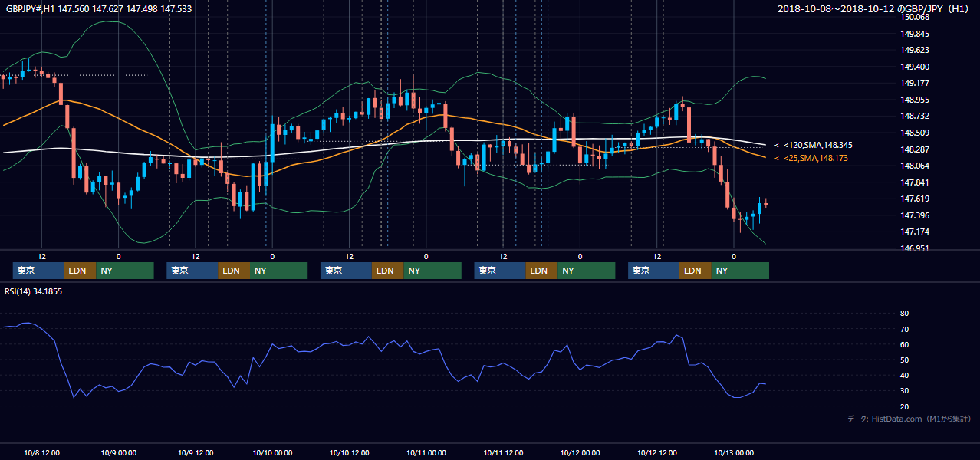Click the 10/12 00:00 date label
980x460 pixels.
(x=580, y=452)
